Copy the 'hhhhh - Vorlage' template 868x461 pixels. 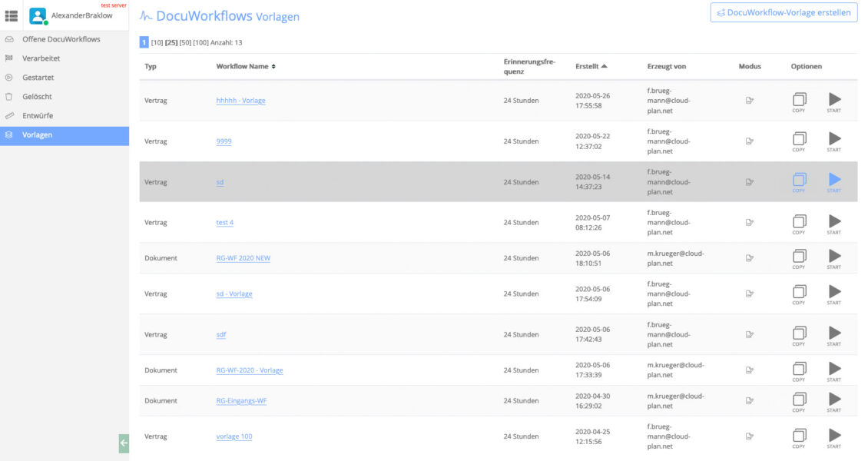(799, 100)
